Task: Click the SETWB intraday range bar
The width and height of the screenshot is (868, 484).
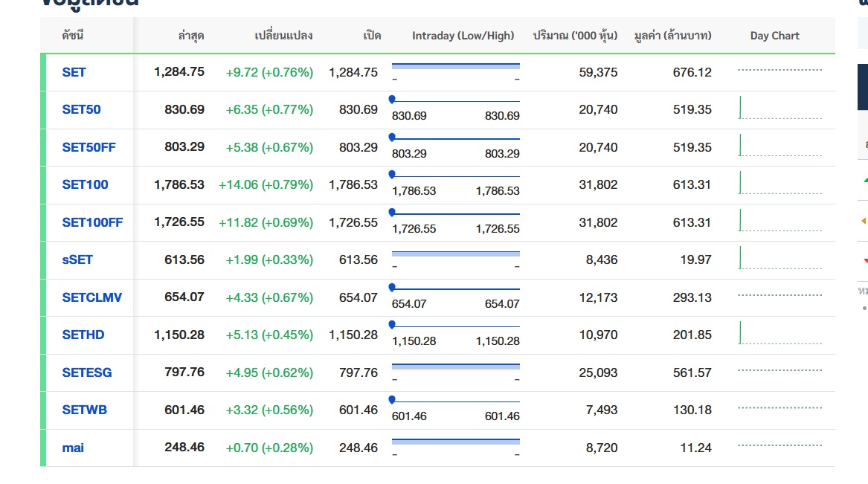Action: [x=455, y=401]
